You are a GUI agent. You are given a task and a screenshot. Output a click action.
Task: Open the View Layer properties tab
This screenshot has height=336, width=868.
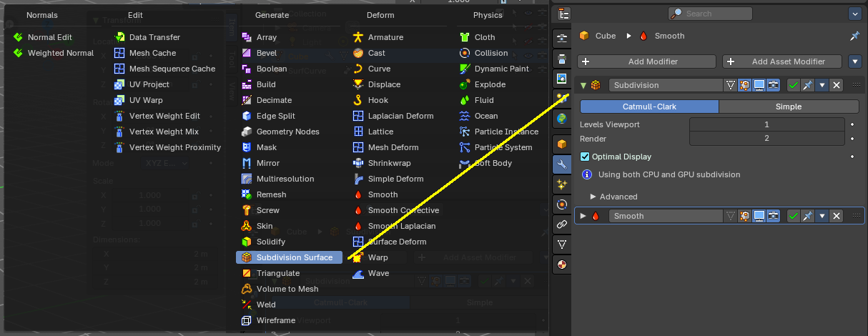562,79
